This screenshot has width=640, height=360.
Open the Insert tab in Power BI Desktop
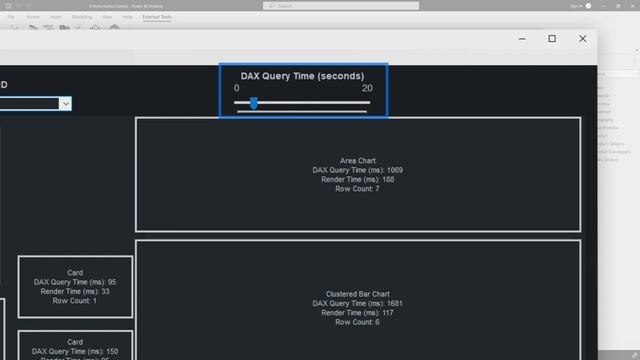pyautogui.click(x=56, y=17)
